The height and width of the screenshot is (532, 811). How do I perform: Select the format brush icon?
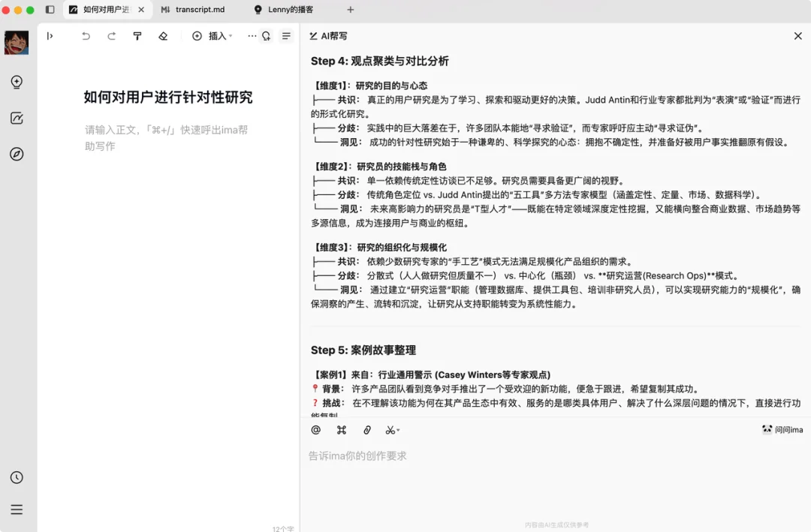coord(137,36)
